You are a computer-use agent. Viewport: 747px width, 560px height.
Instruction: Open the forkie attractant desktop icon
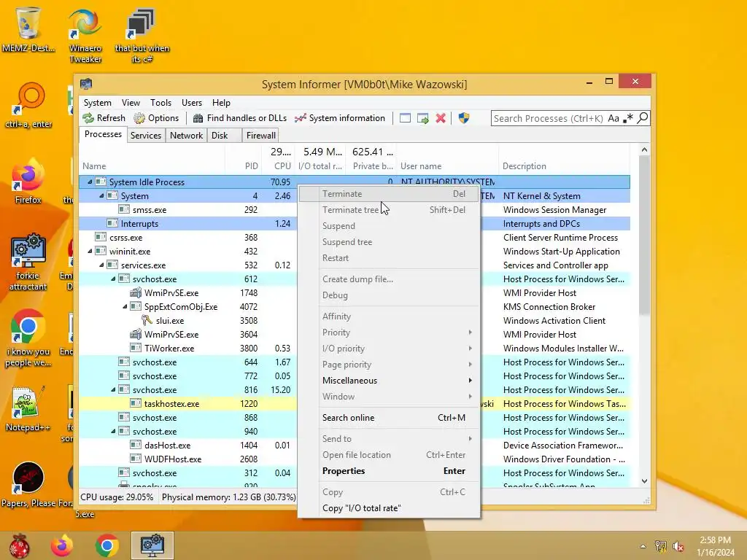click(x=28, y=262)
